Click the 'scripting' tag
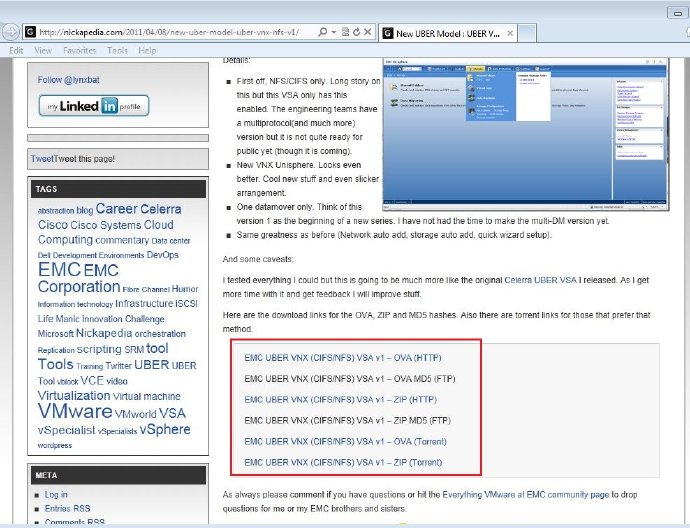This screenshot has height=528, width=690. coord(99,349)
